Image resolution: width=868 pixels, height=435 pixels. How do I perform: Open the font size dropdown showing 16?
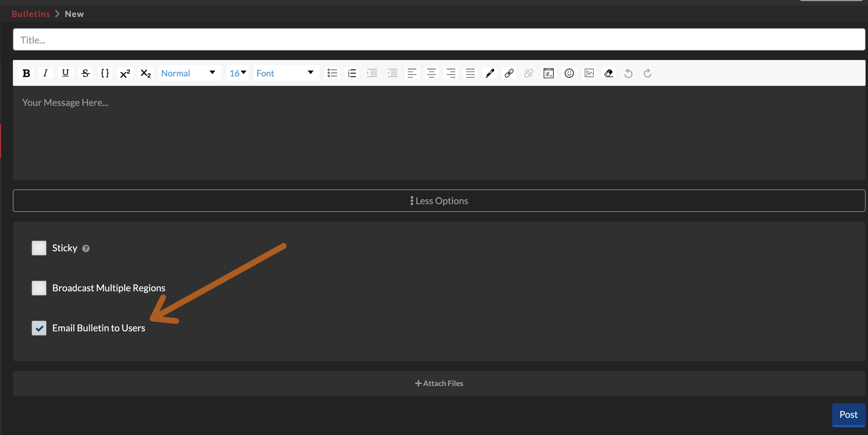pos(237,73)
